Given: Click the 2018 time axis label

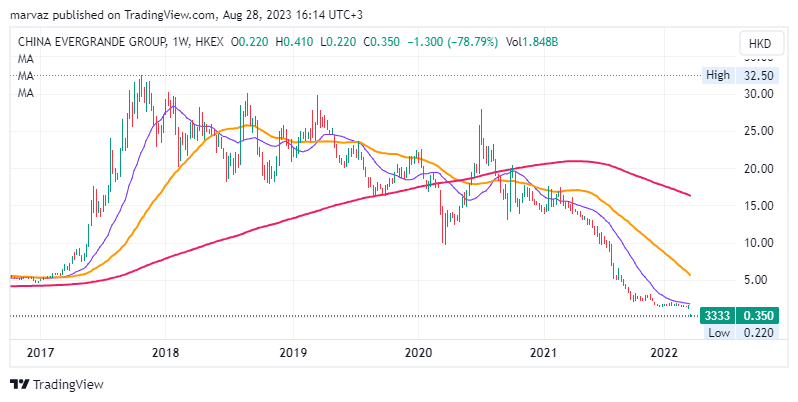Looking at the screenshot, I should click(165, 353).
